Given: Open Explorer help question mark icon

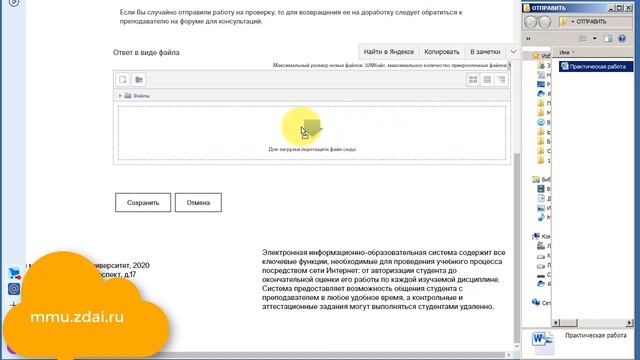Looking at the screenshot, I should [622, 38].
